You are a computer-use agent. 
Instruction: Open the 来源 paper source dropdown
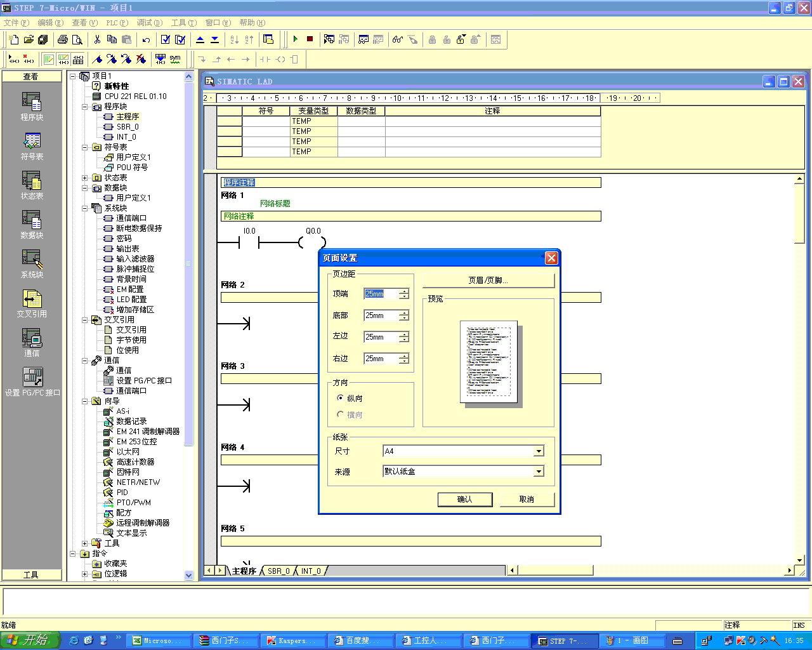click(539, 472)
